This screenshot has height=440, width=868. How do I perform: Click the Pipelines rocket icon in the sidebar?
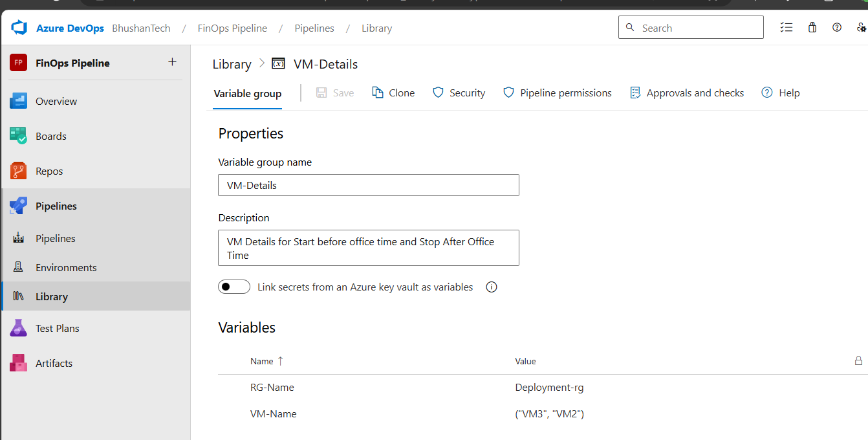point(18,206)
